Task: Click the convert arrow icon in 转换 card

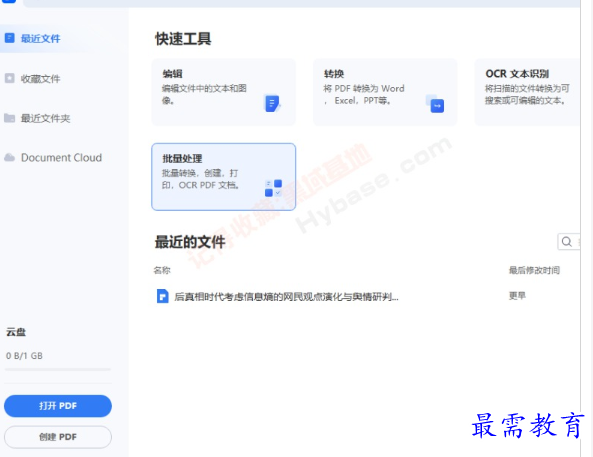Action: pyautogui.click(x=435, y=104)
